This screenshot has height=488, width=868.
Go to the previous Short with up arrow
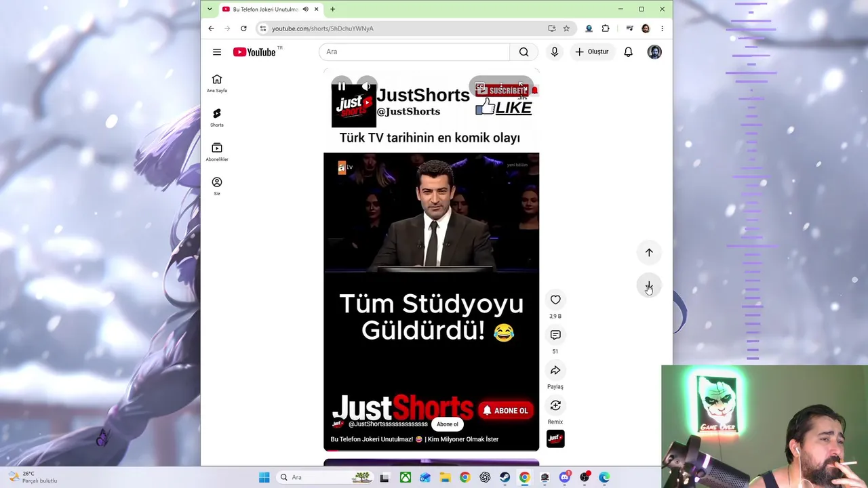[x=649, y=252]
